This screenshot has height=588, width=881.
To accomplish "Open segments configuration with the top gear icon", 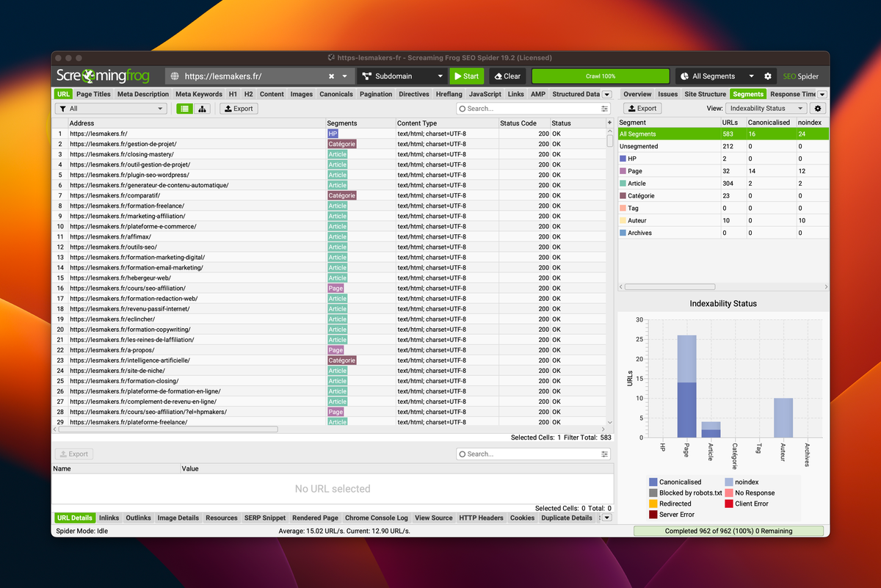I will [768, 76].
